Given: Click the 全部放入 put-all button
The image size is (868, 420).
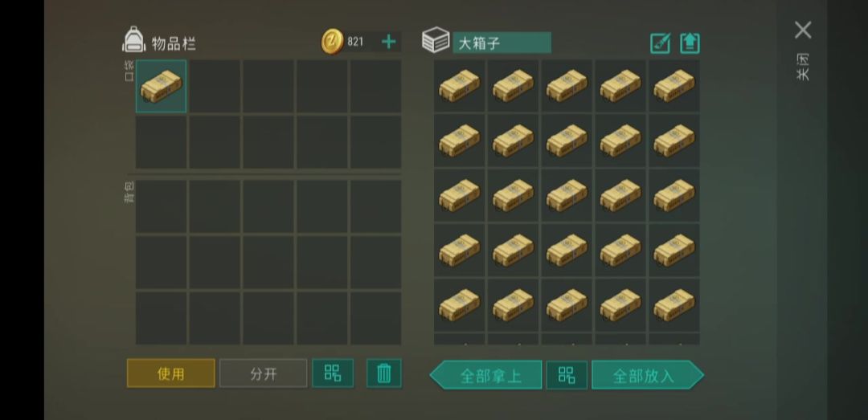Looking at the screenshot, I should click(x=648, y=374).
